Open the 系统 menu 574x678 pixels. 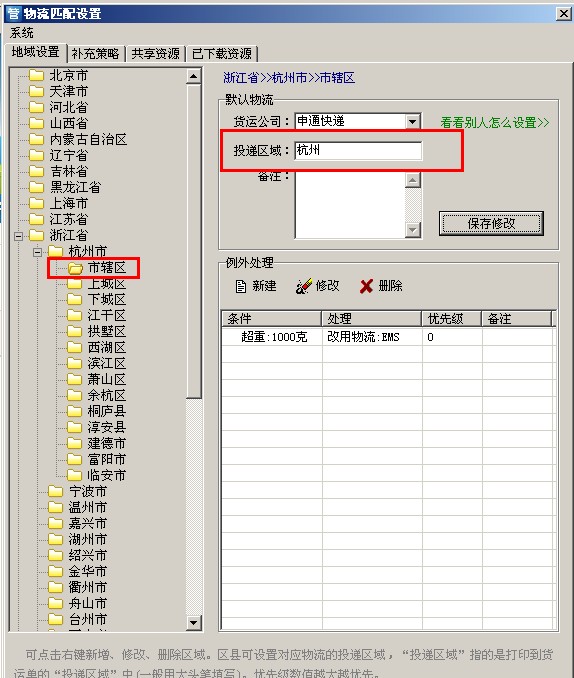tap(21, 33)
